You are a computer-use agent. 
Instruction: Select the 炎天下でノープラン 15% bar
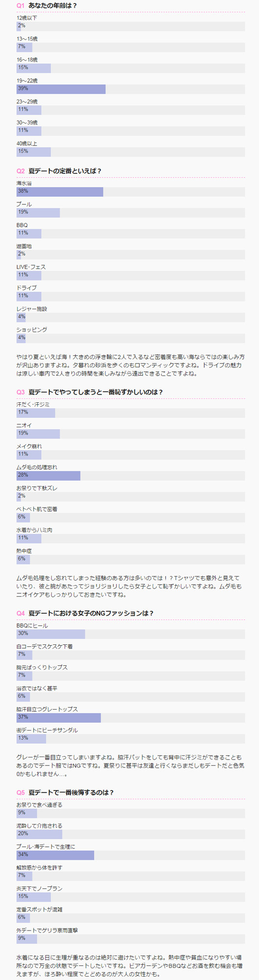(x=131, y=896)
